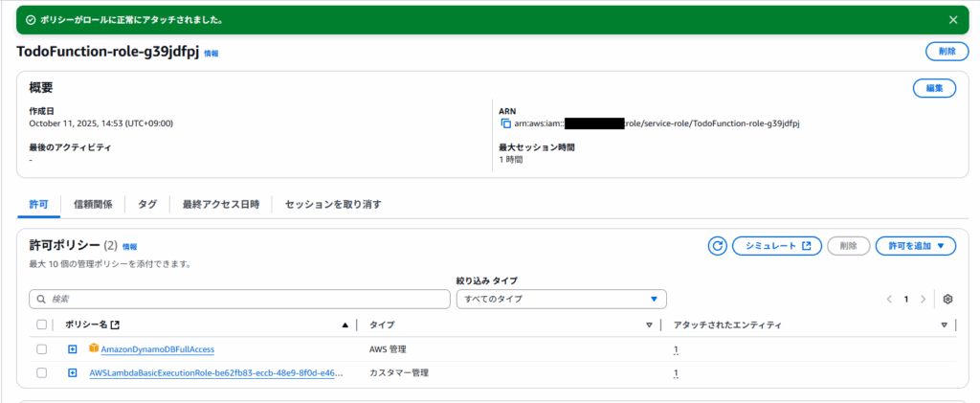
Task: Click the next page arrow in pagination
Action: [923, 299]
